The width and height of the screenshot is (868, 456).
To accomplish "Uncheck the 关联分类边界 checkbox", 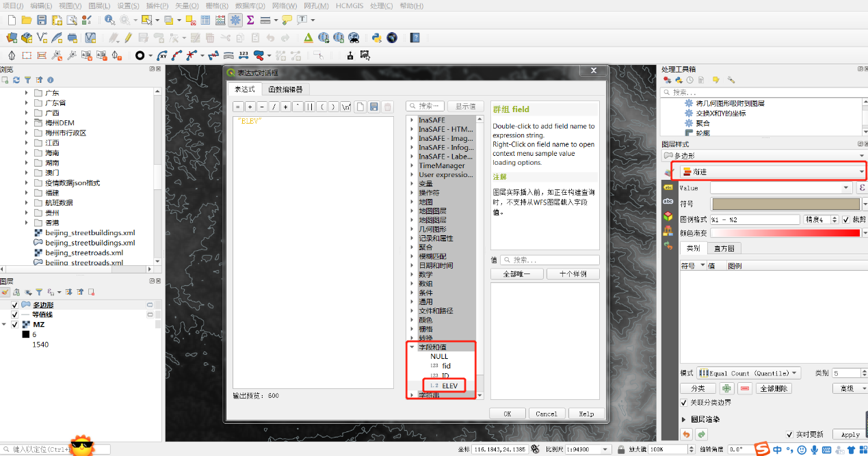I will [x=684, y=403].
